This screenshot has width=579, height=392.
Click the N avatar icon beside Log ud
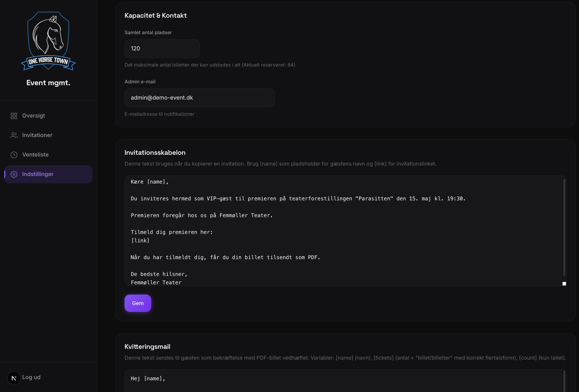coord(14,378)
